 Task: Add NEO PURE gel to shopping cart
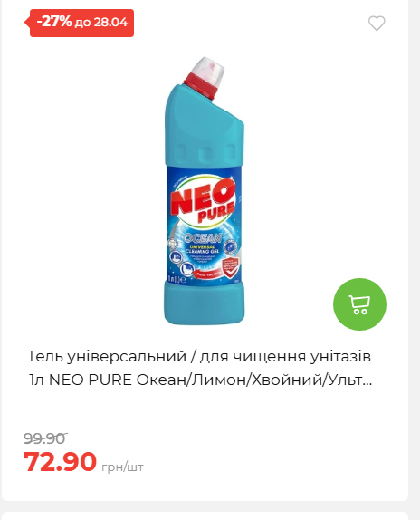[x=359, y=304]
